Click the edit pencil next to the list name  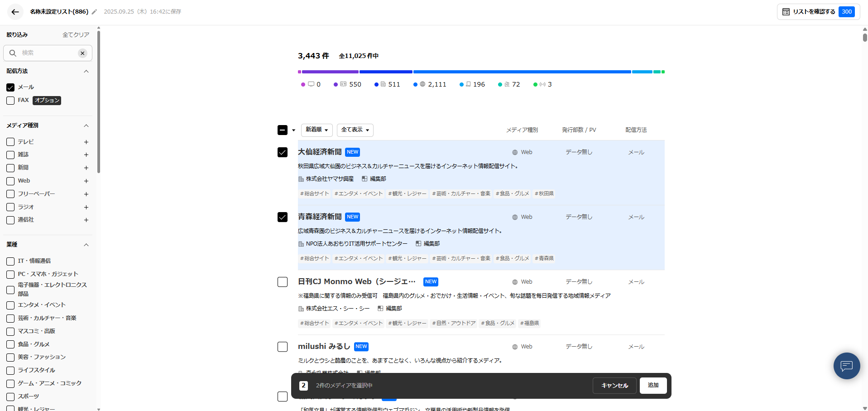click(x=94, y=12)
